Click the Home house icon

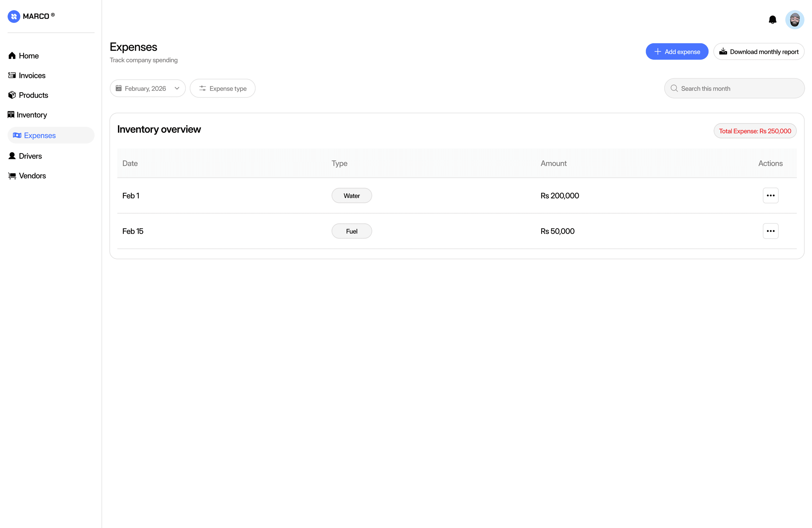(12, 56)
